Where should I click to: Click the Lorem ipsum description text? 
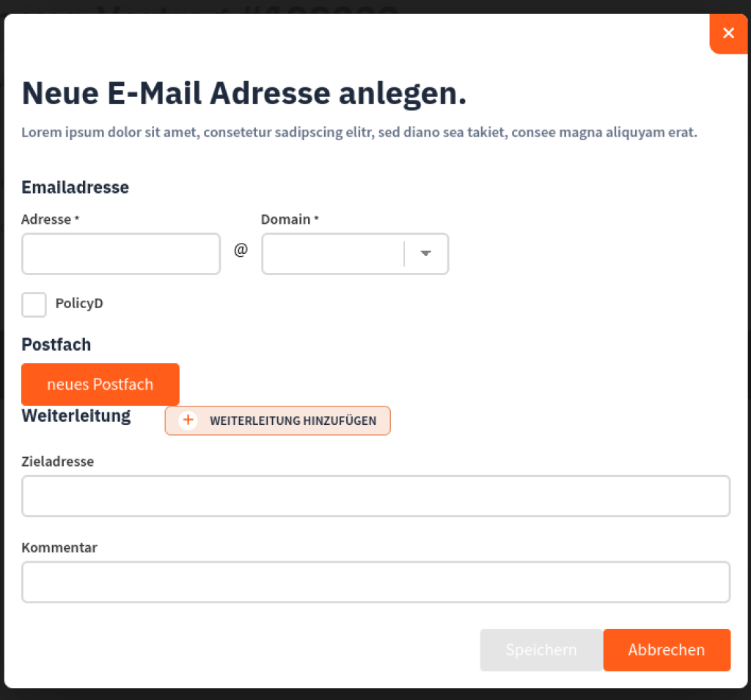coord(359,133)
